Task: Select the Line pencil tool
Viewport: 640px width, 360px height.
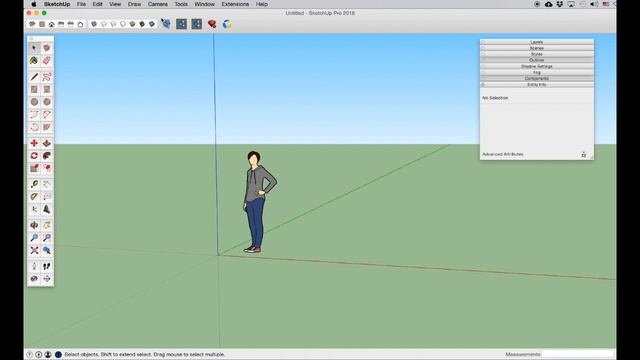Action: click(x=34, y=77)
